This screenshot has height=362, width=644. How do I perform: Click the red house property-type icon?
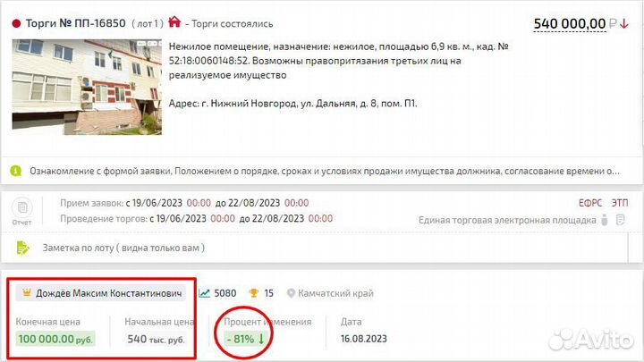(174, 21)
